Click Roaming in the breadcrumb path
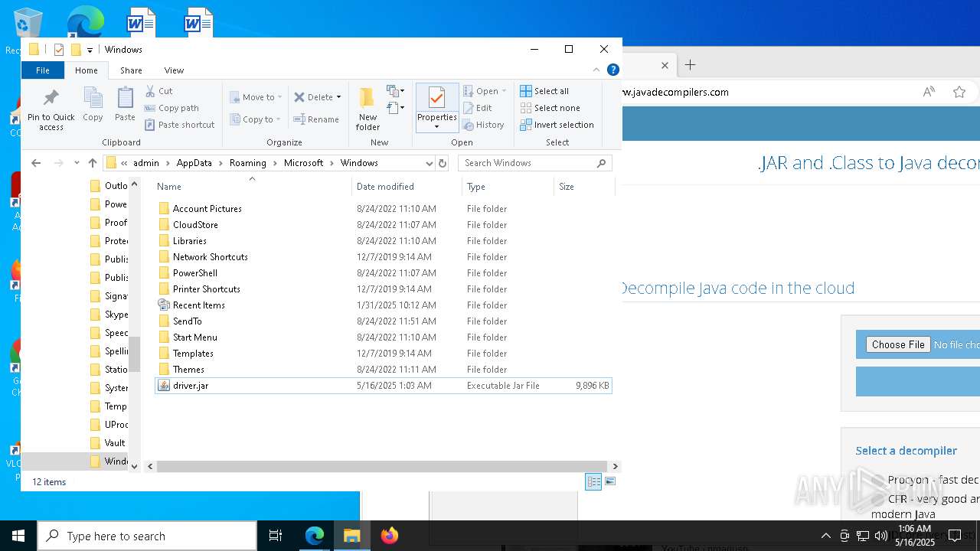 tap(248, 163)
